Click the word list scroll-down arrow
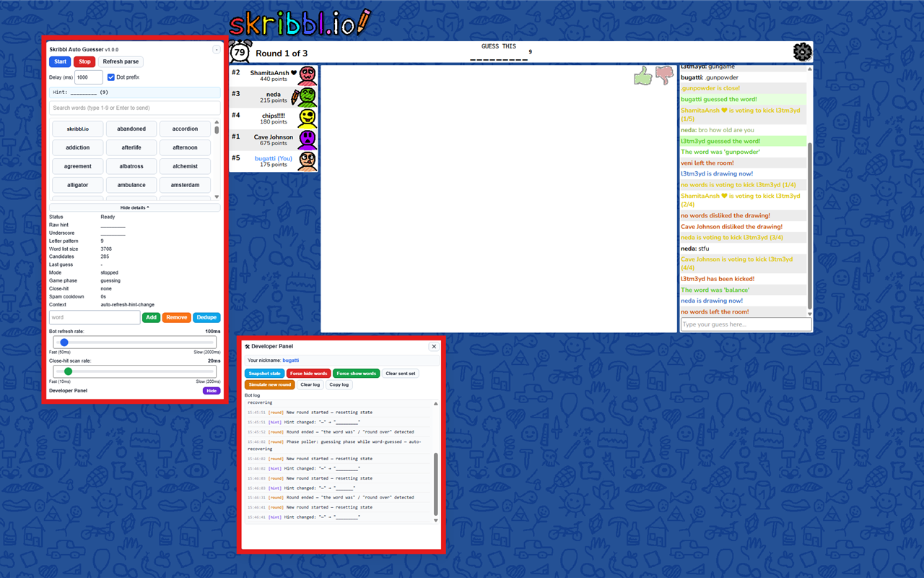This screenshot has width=924, height=578. (x=217, y=197)
